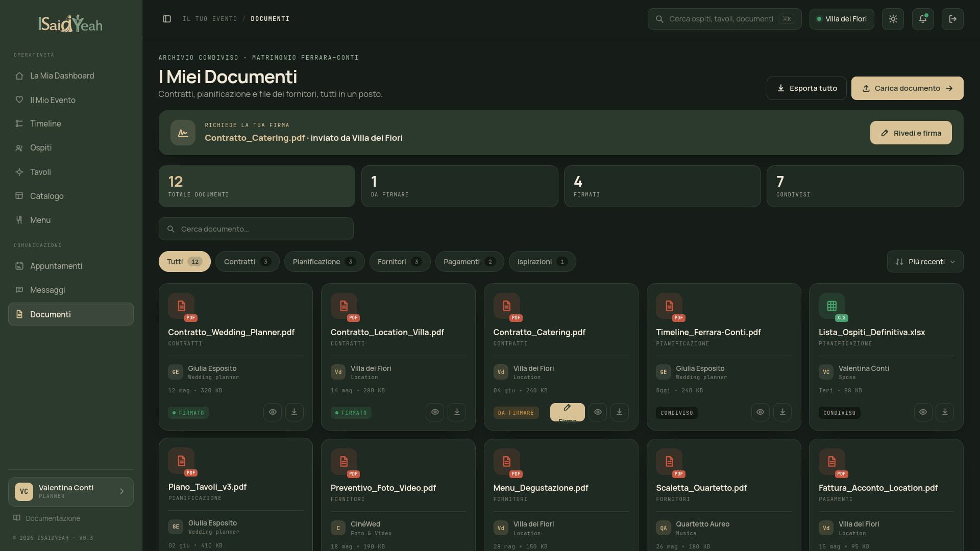The height and width of the screenshot is (551, 980).
Task: Select the Condivisi stat card
Action: tap(865, 186)
